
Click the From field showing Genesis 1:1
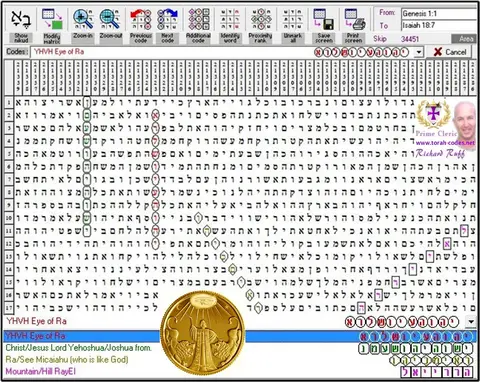click(x=439, y=14)
